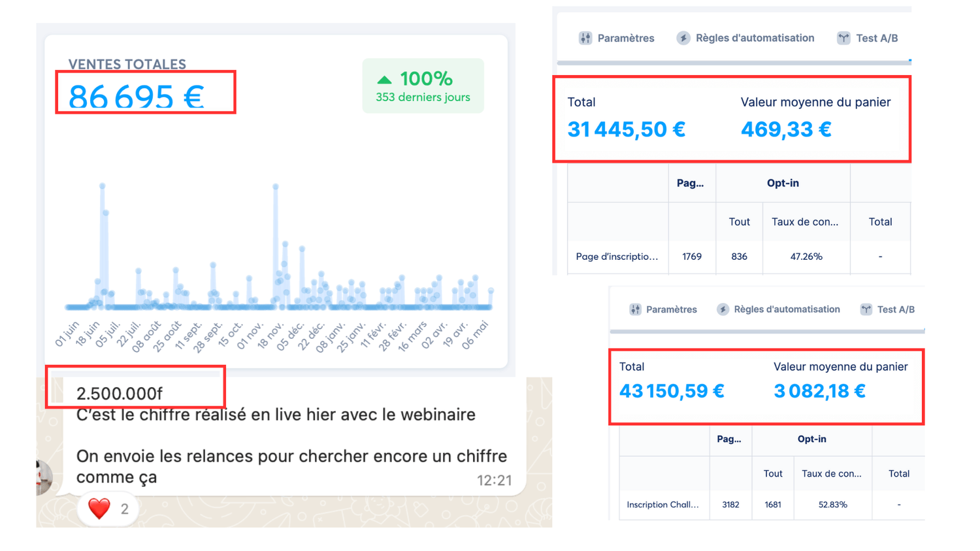This screenshot has width=980, height=551.
Task: Click the "Tout" header above 1681
Action: (773, 474)
